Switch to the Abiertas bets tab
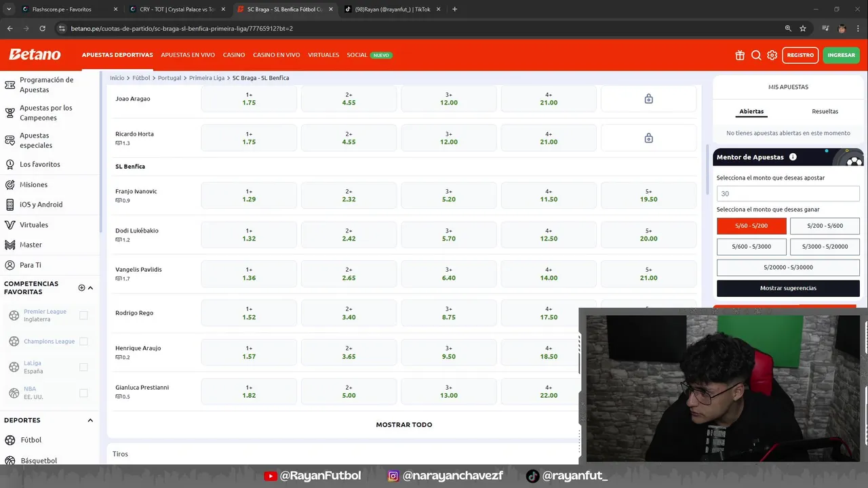868x488 pixels. pyautogui.click(x=751, y=111)
